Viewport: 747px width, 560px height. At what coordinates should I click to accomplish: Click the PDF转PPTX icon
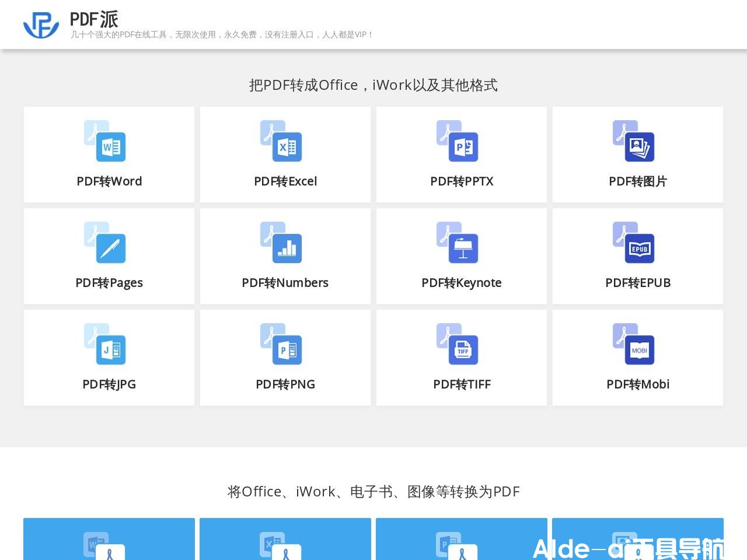tap(458, 141)
